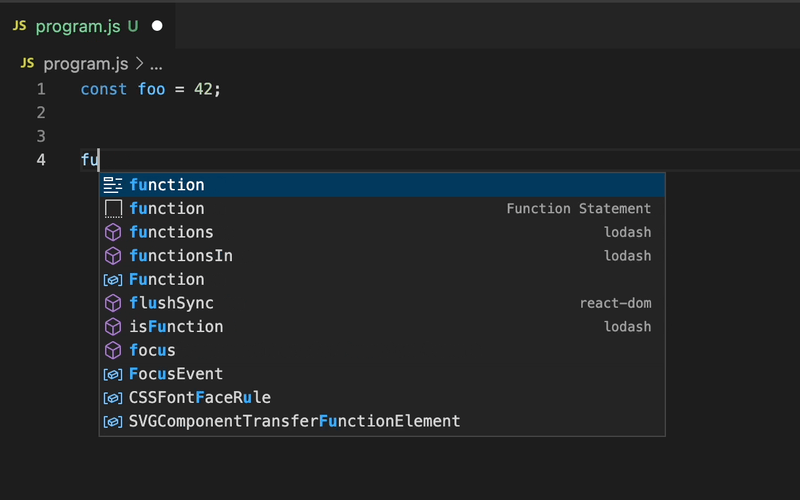800x500 pixels.
Task: Click the JS file icon in the program.js tab
Action: pyautogui.click(x=19, y=25)
